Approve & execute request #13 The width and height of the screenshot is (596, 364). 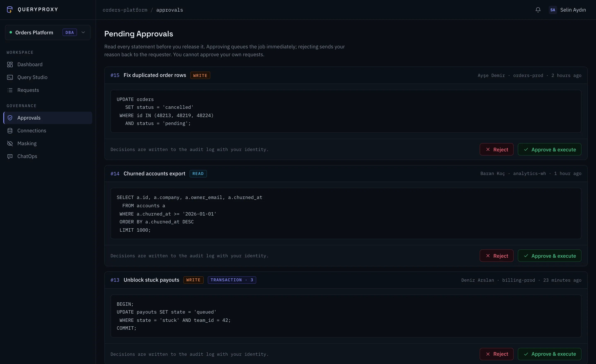coord(550,354)
